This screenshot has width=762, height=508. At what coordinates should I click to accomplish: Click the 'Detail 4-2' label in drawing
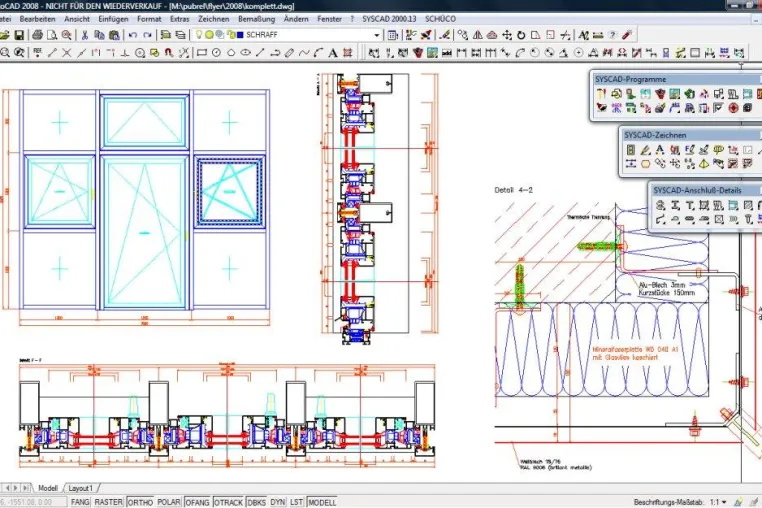tap(513, 190)
